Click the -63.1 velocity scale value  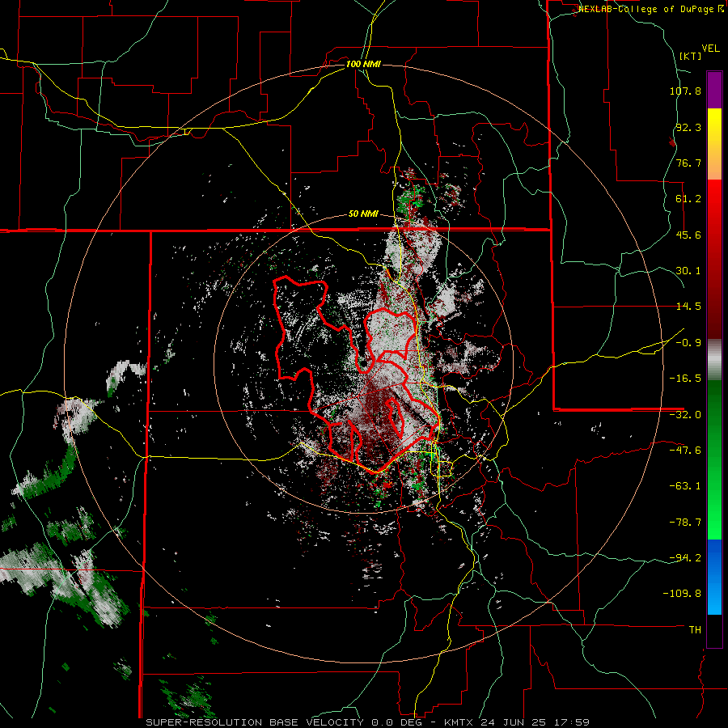pos(685,486)
